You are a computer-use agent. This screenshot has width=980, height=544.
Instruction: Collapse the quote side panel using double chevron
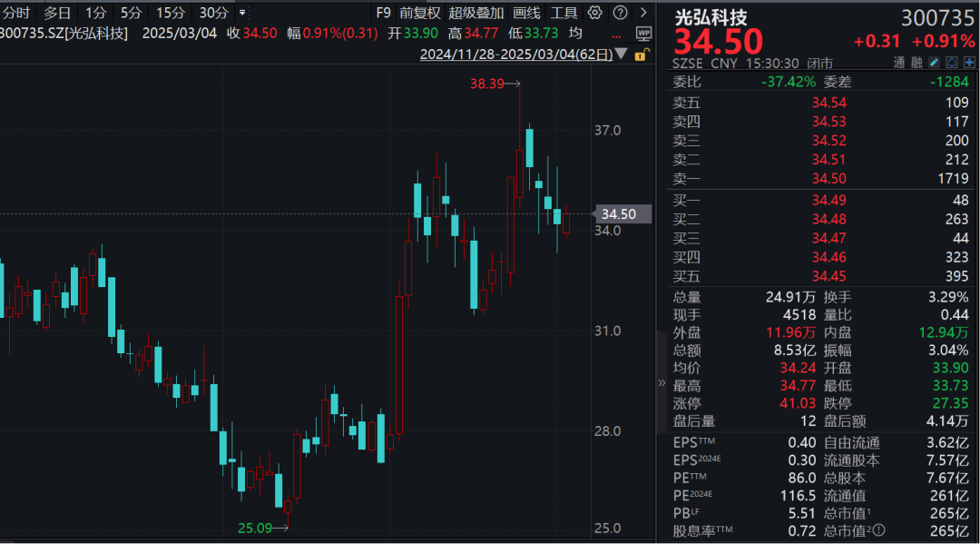(x=661, y=383)
